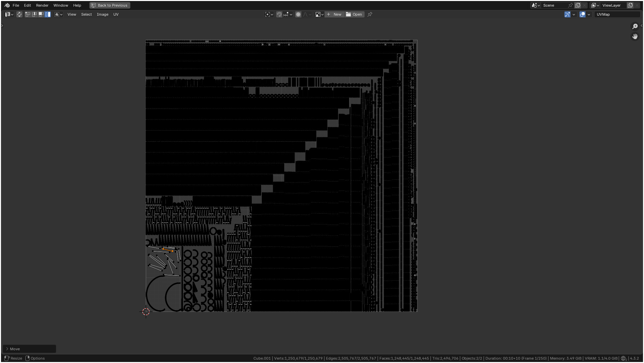The width and height of the screenshot is (644, 363).
Task: Open the UV menu
Action: pos(116,14)
